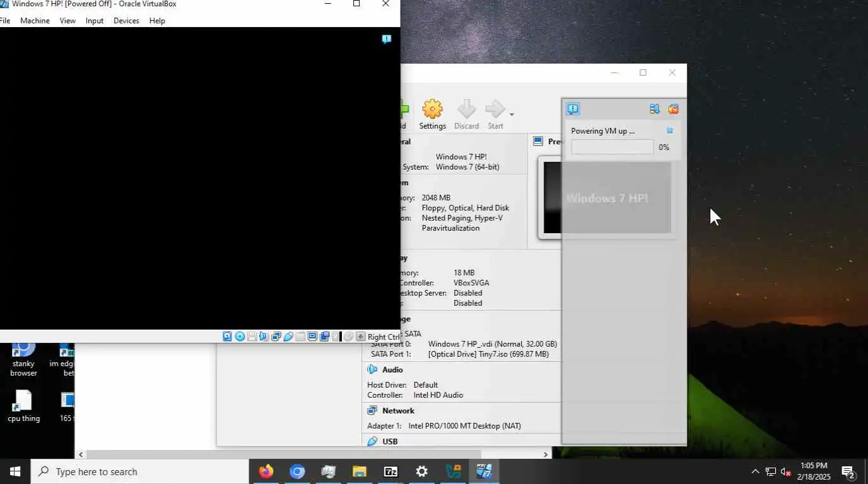This screenshot has height=484, width=868.
Task: Cancel the Powering VM up progress
Action: [x=670, y=130]
